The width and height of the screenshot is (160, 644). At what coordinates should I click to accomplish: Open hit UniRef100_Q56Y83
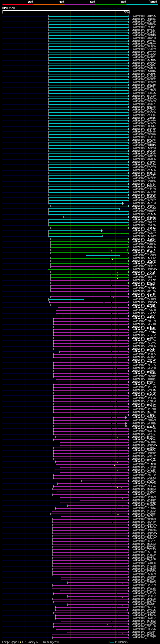point(143,203)
